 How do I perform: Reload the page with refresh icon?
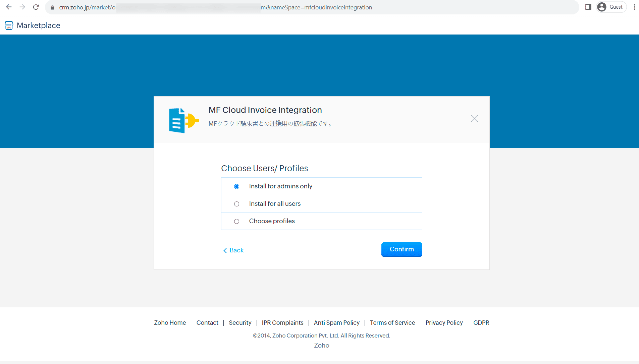36,7
